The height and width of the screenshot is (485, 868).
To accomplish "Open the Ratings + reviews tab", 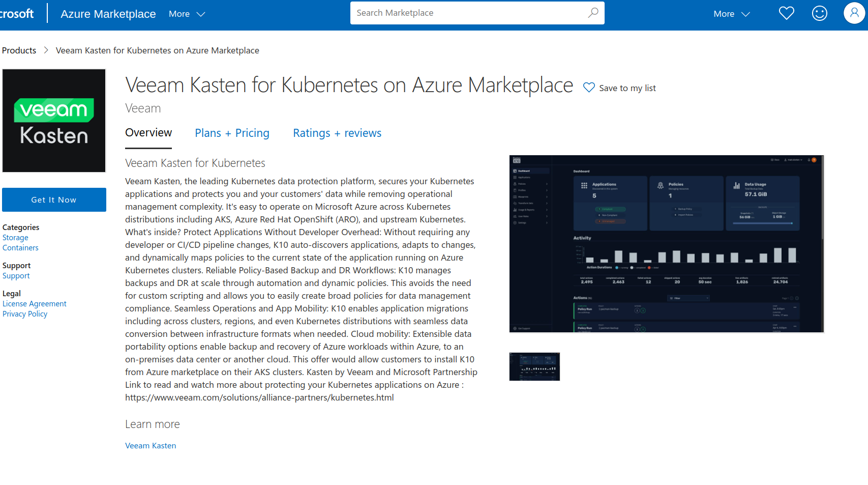I will (337, 133).
